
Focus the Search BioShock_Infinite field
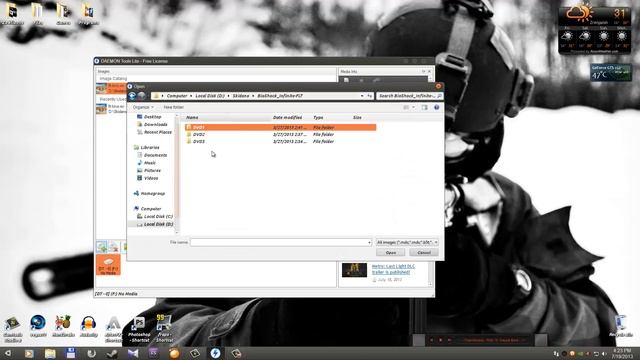(x=409, y=96)
